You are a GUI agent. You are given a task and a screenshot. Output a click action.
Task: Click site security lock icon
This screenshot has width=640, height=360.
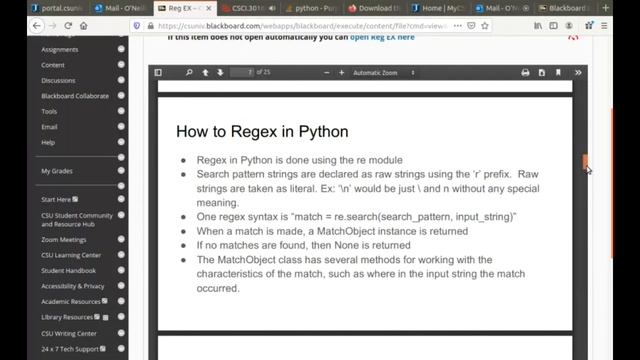[x=151, y=26]
